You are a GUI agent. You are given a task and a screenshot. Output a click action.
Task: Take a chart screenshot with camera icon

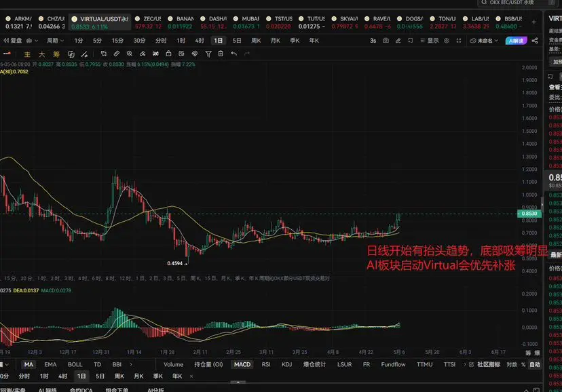[x=386, y=41]
